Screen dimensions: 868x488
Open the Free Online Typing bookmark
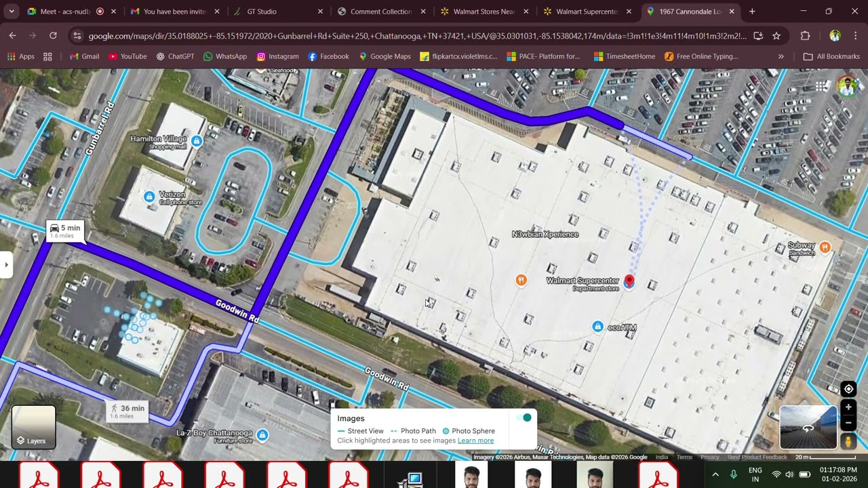tap(701, 56)
